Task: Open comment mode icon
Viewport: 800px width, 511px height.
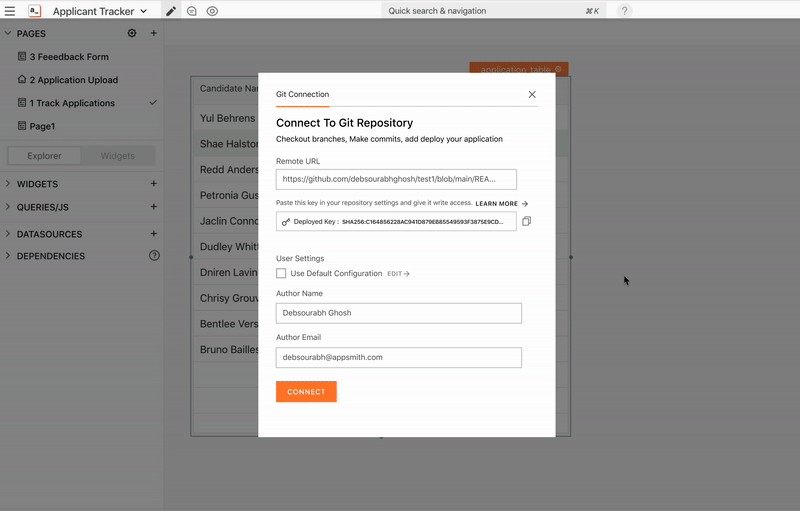Action: pos(191,11)
